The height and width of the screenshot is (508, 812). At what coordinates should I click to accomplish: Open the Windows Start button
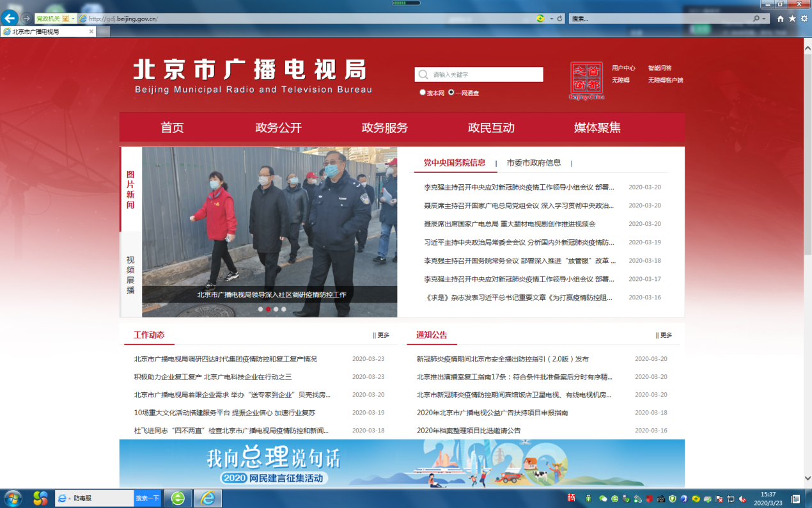point(13,498)
